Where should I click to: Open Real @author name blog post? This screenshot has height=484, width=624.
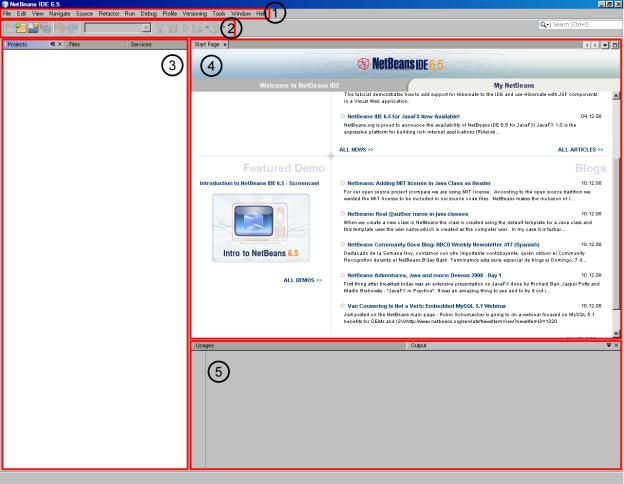(408, 214)
